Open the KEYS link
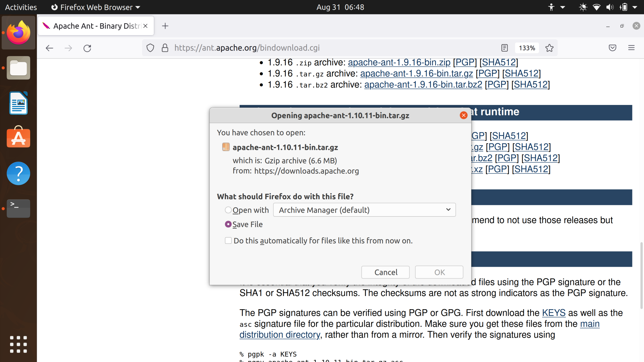 [553, 313]
